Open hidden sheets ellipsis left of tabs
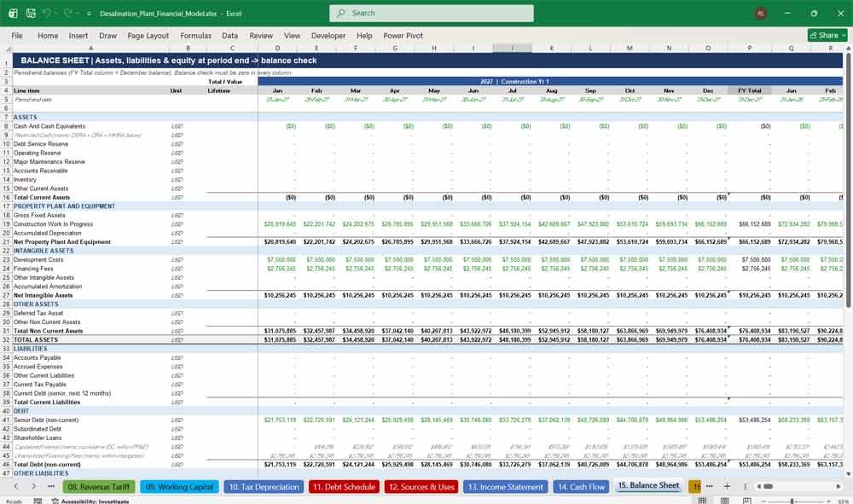 pyautogui.click(x=51, y=487)
